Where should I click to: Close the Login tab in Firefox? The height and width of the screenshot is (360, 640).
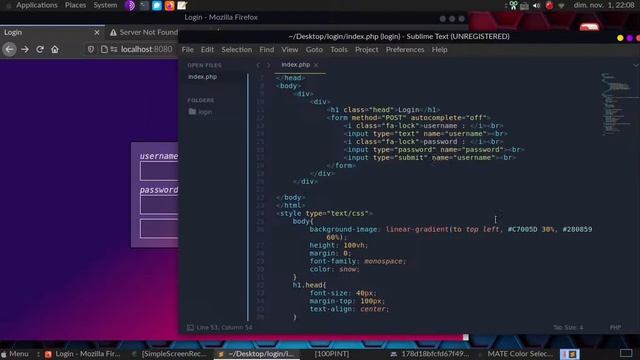tap(97, 32)
